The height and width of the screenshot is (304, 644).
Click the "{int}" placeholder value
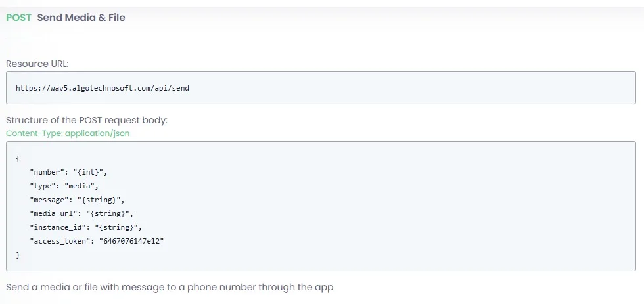(89, 172)
